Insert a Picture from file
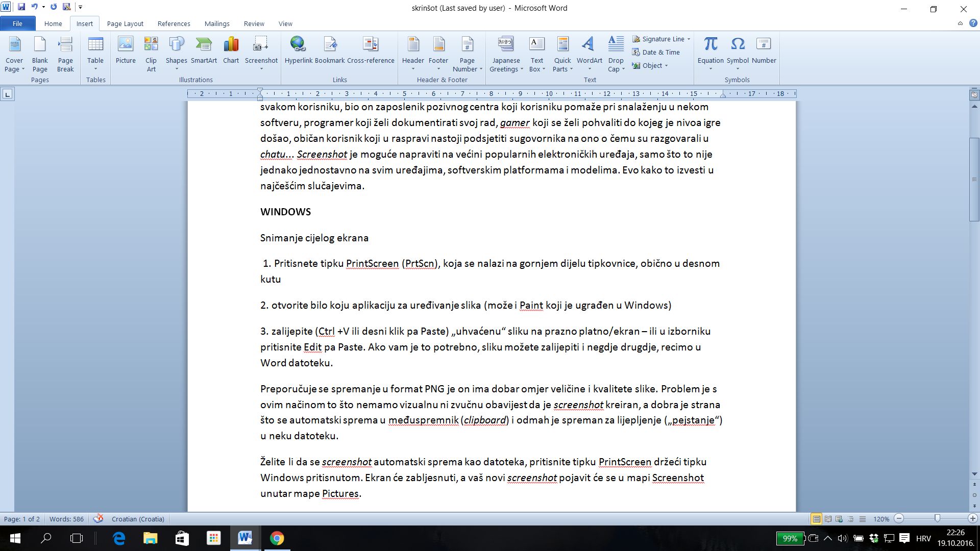980x551 pixels. 125,50
